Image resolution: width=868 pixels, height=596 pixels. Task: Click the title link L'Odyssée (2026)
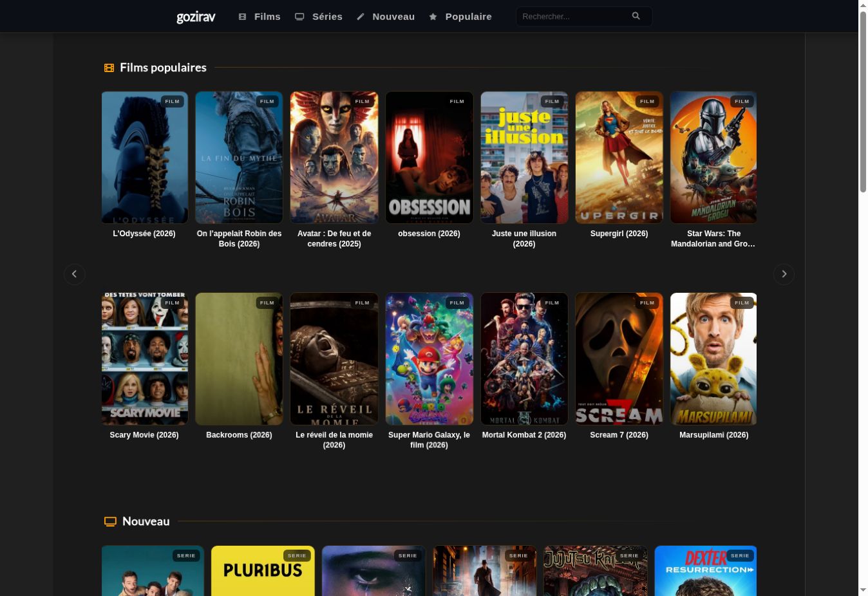pyautogui.click(x=144, y=234)
